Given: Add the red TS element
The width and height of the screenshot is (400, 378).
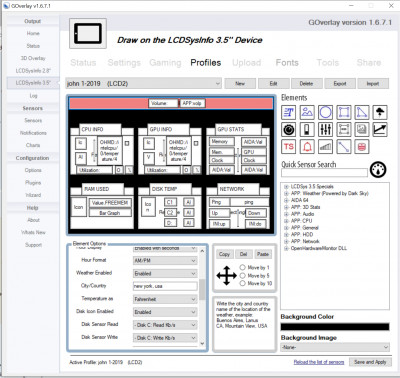Looking at the screenshot, I should click(x=289, y=147).
